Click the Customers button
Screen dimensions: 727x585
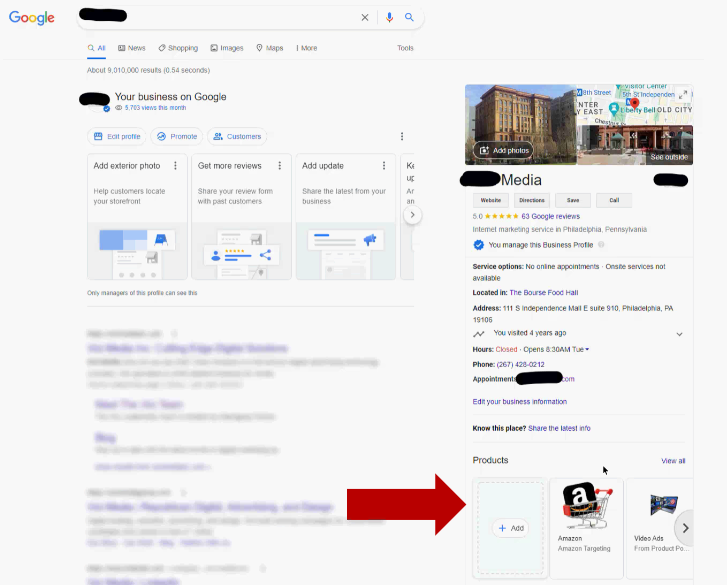coord(237,136)
